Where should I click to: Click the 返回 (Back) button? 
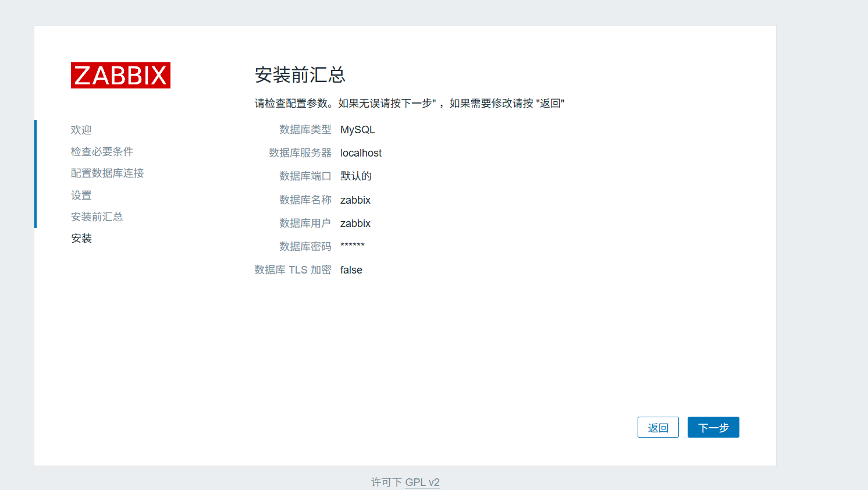click(658, 427)
